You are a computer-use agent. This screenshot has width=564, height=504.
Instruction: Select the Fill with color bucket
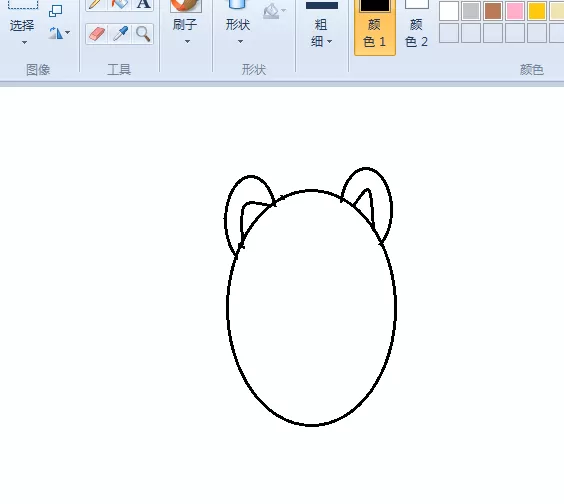point(120,5)
